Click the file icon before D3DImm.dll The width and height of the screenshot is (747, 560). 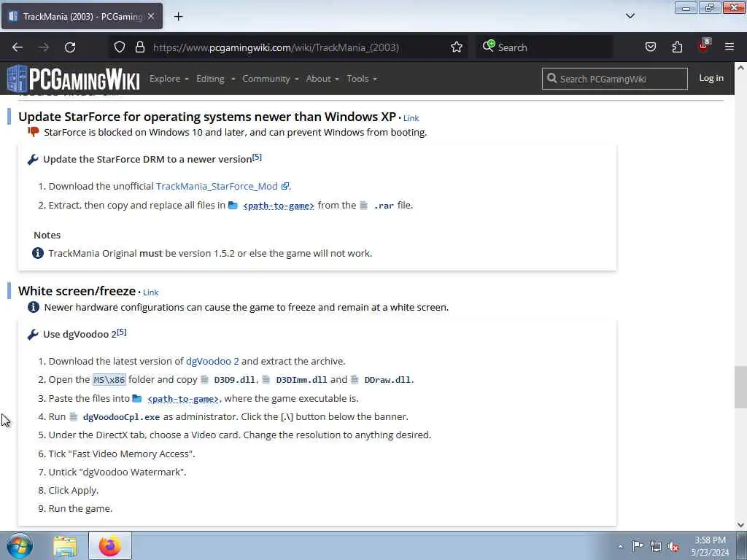(266, 379)
